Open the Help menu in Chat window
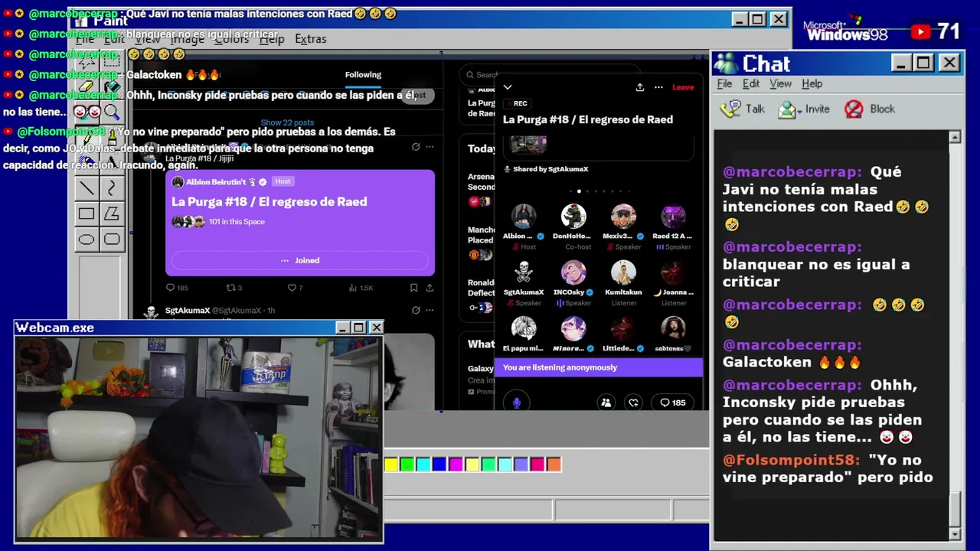Image resolution: width=980 pixels, height=551 pixels. (812, 84)
